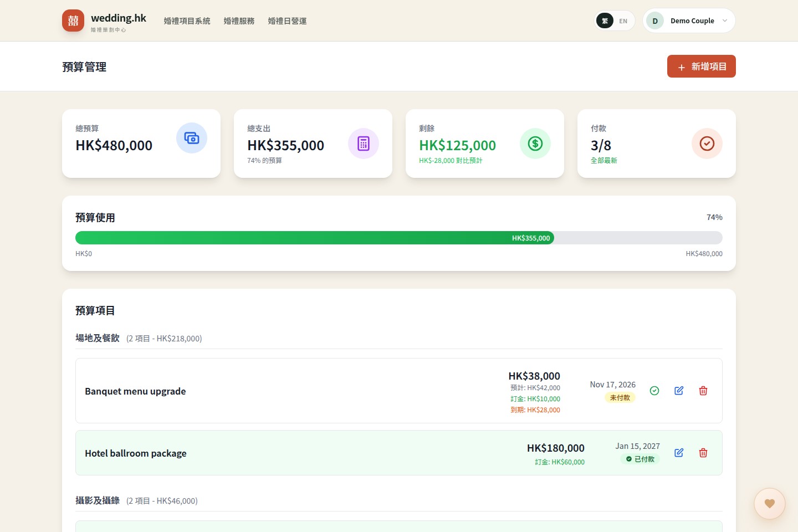This screenshot has width=798, height=532.
Task: Click the 場地及餐飲 category heading
Action: (98, 338)
